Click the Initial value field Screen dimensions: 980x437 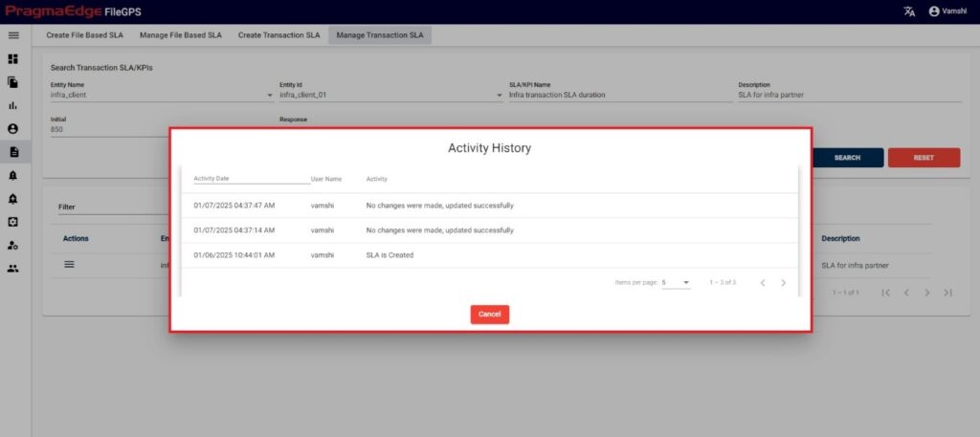[x=110, y=130]
